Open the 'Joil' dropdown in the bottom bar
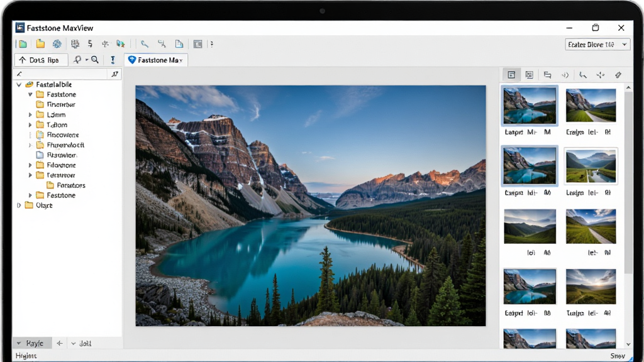644x362 pixels. coord(81,343)
